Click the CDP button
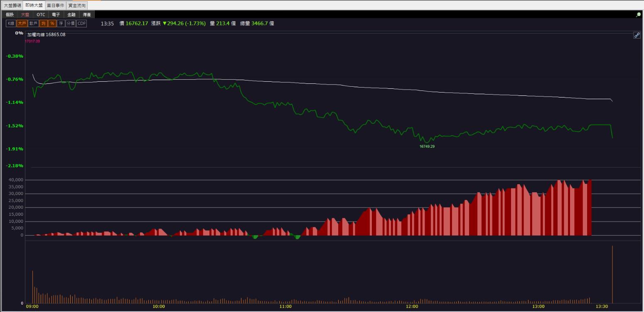This screenshot has height=312, width=644. point(81,24)
